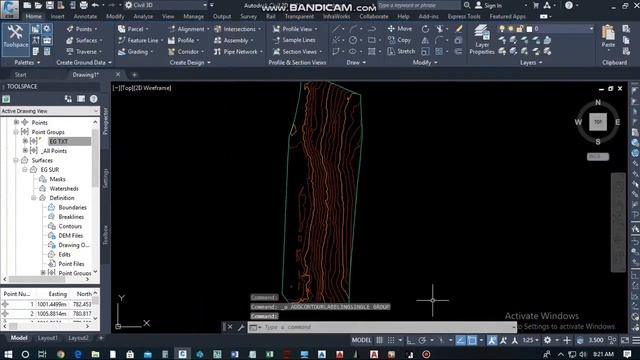
Task: Select the Stretch tool
Action: pos(401,51)
